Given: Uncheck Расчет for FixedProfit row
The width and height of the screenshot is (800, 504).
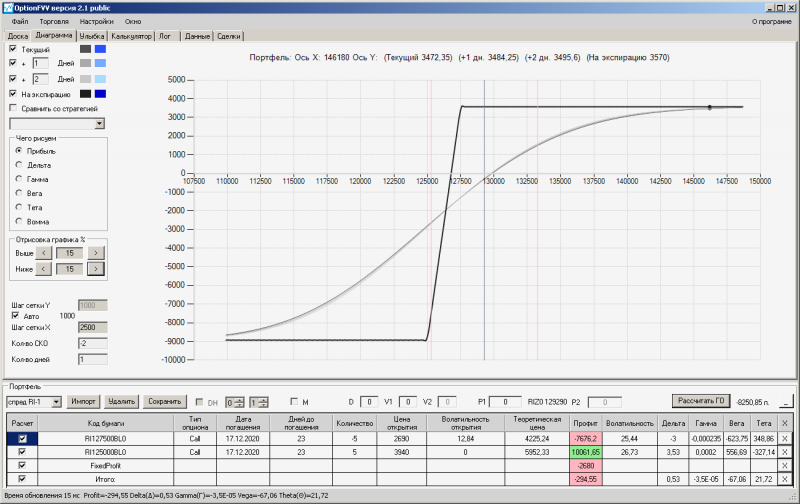Looking at the screenshot, I should [x=22, y=465].
